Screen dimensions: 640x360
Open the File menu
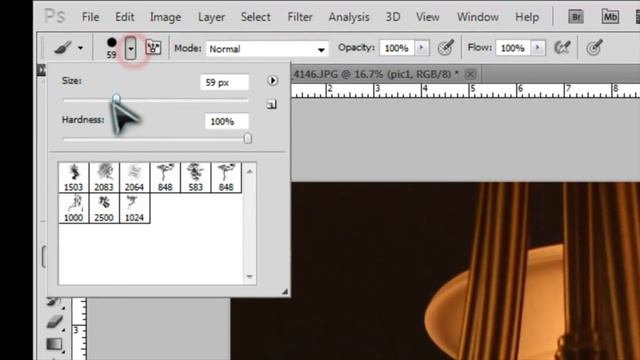[x=90, y=17]
